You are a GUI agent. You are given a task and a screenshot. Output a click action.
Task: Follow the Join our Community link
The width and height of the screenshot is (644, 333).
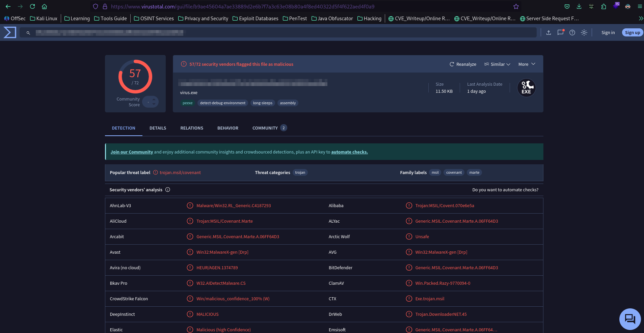(132, 152)
